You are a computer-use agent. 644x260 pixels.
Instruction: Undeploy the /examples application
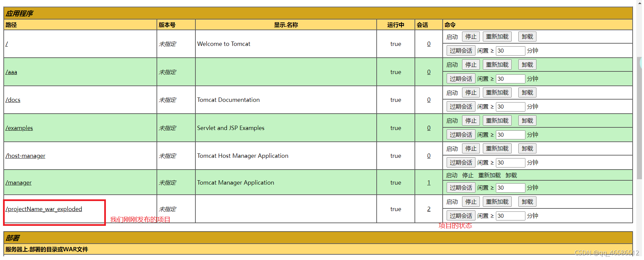527,121
